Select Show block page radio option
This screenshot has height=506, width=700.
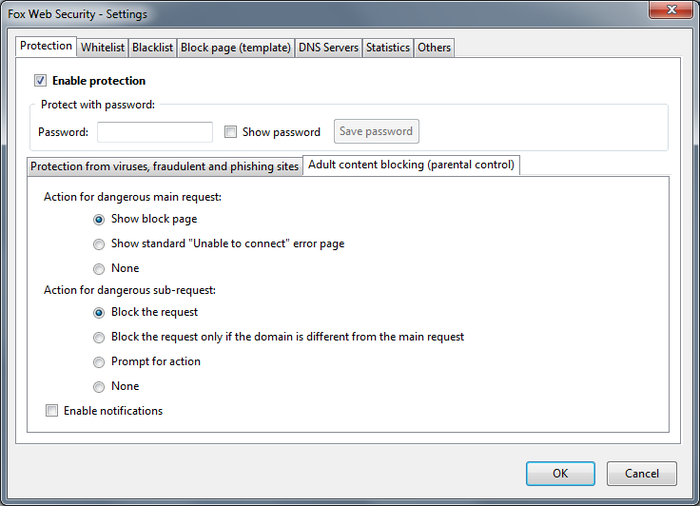tap(99, 219)
